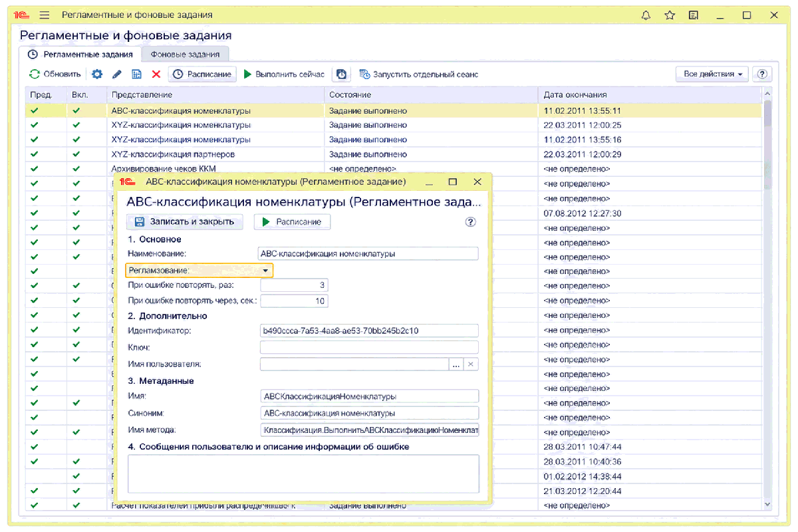Toggle Пред. checkmark for ABC-классификация номенклатуры row
This screenshot has height=532, width=798.
(35, 110)
